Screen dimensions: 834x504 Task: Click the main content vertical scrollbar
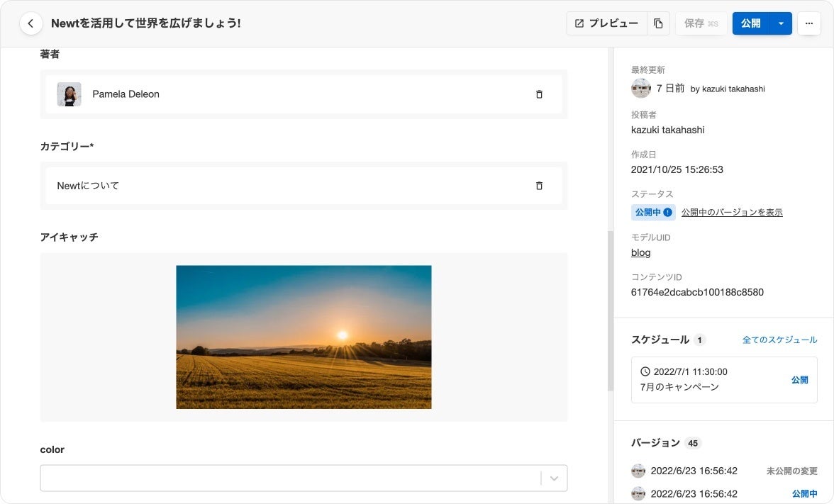(610, 311)
